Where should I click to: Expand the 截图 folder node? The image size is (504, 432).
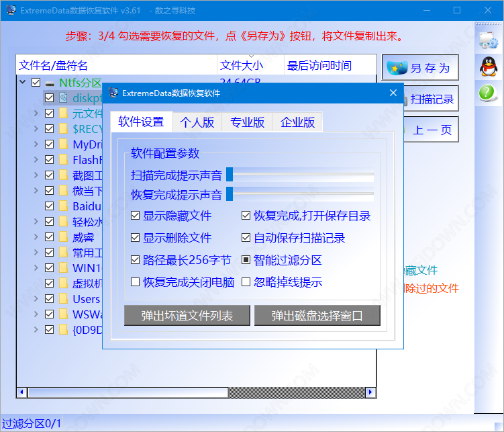[x=36, y=175]
